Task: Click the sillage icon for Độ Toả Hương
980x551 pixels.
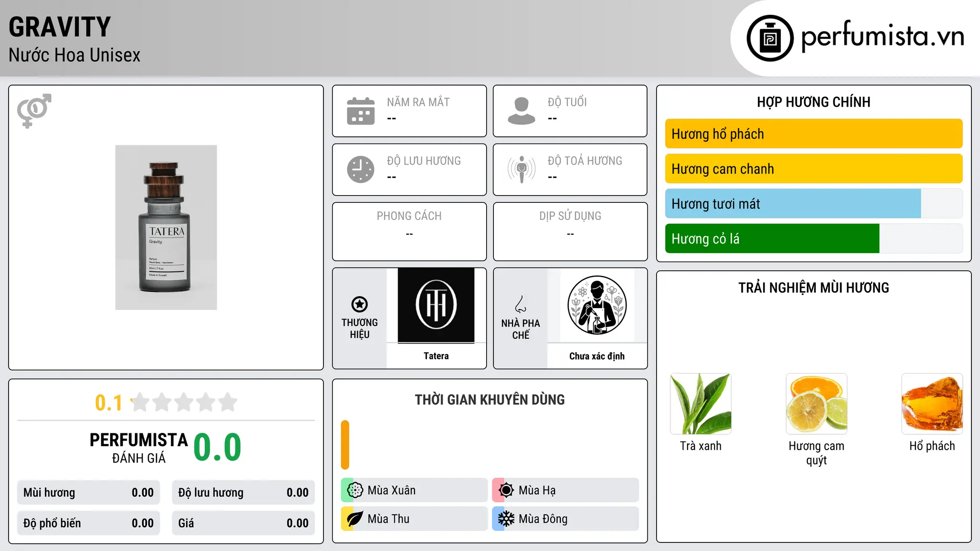Action: pos(522,169)
